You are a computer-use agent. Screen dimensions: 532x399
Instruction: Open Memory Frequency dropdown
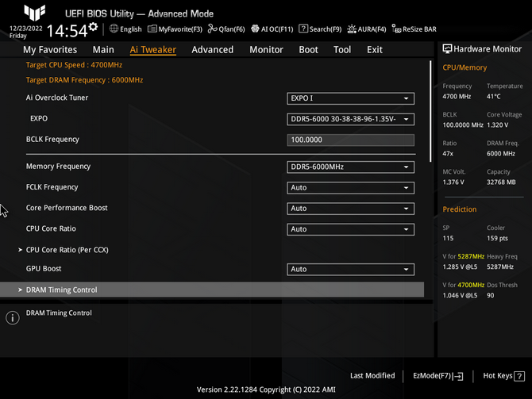[x=350, y=167]
